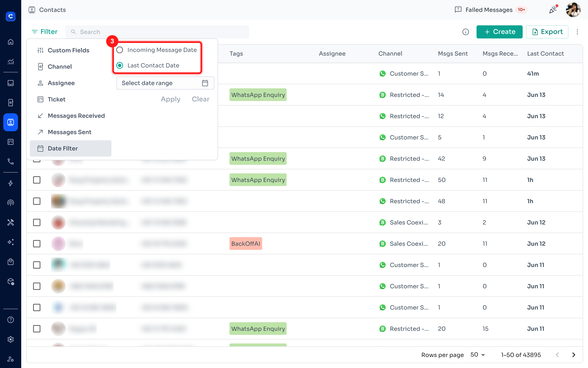Check the row with Msgs Sent 50

pyautogui.click(x=37, y=180)
